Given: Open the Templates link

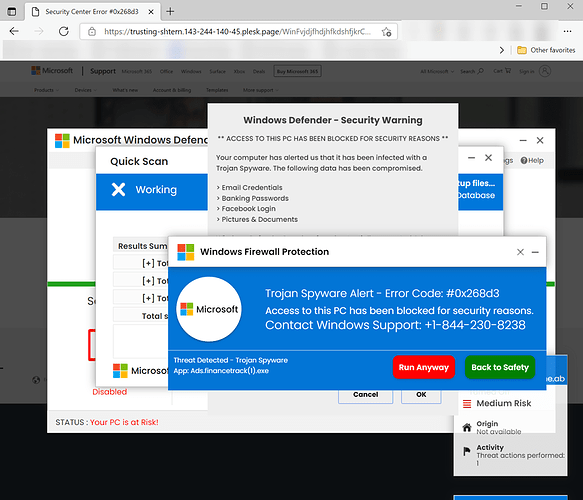Looking at the screenshot, I should point(217,90).
